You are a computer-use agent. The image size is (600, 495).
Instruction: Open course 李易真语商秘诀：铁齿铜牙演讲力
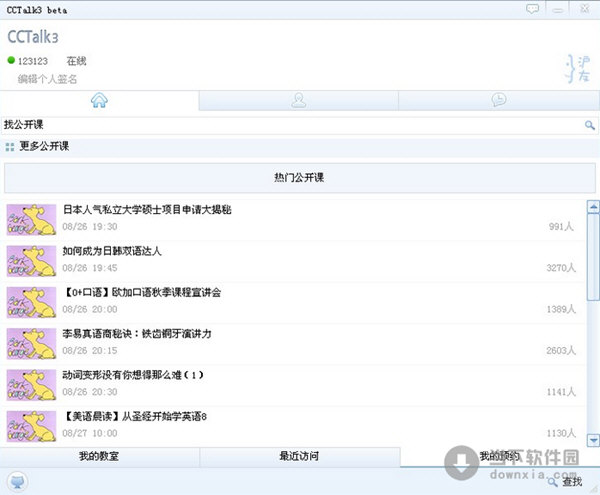click(137, 334)
